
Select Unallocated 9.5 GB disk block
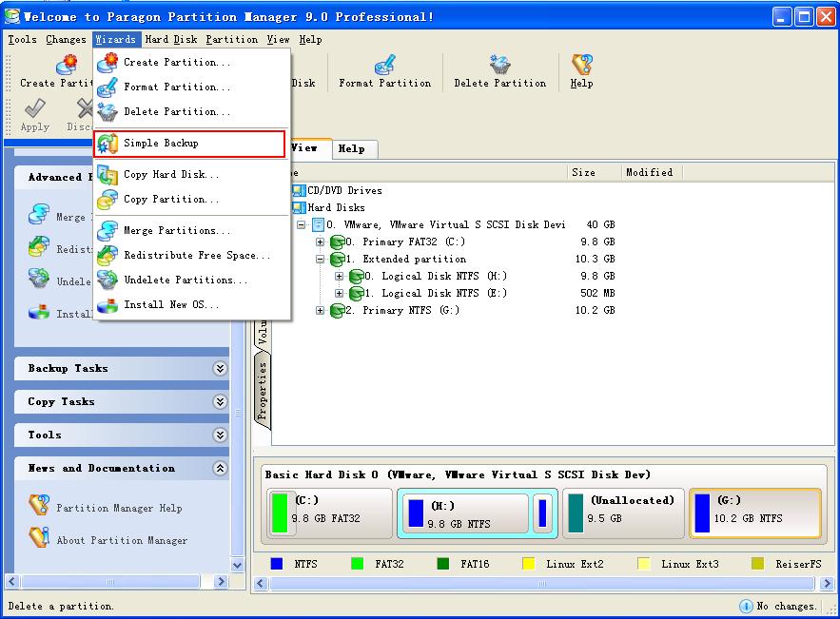pos(623,513)
